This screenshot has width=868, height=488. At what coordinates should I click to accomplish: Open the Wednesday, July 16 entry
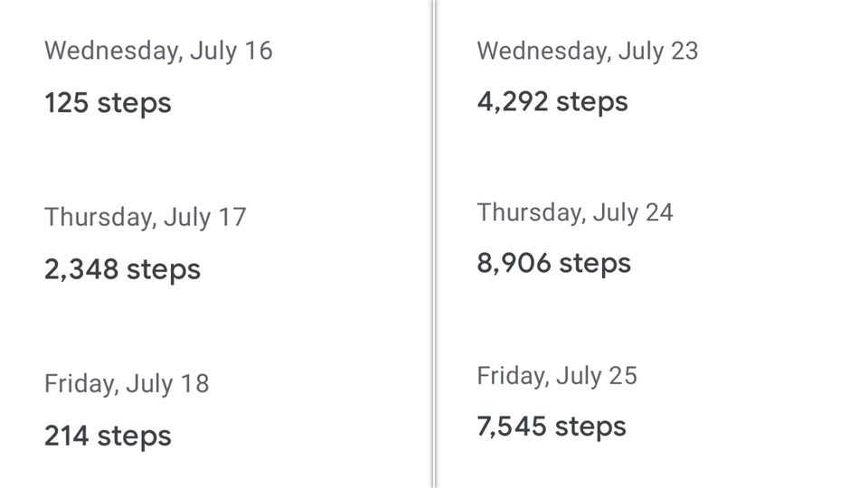(158, 51)
